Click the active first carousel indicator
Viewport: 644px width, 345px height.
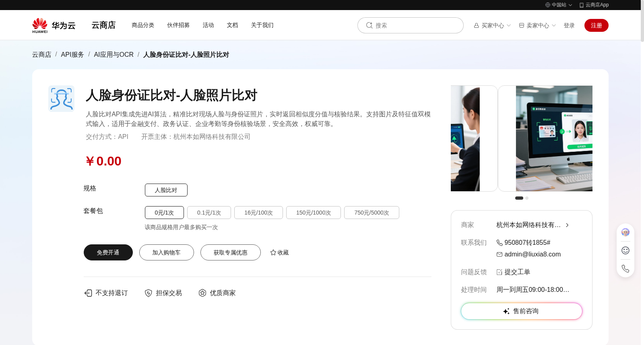pyautogui.click(x=519, y=198)
